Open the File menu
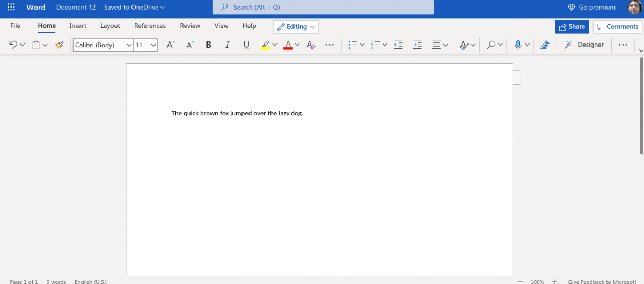Viewport: 644px width, 284px height. pyautogui.click(x=15, y=26)
